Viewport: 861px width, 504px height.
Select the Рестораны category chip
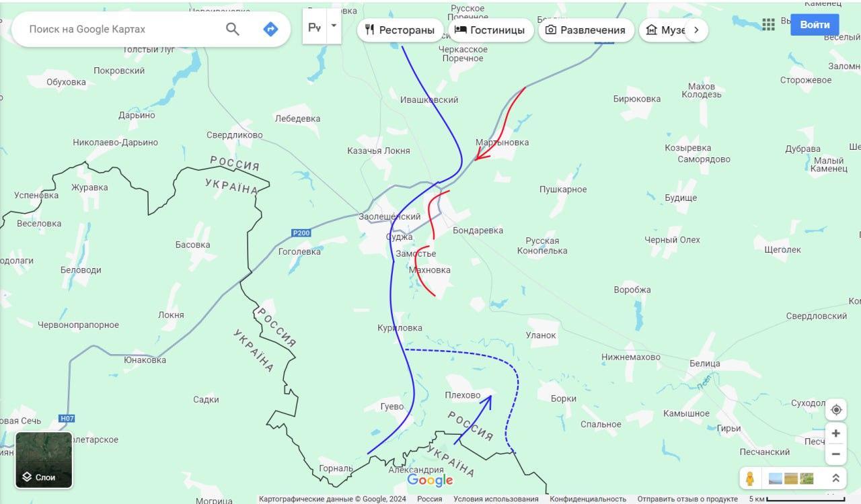coord(400,30)
